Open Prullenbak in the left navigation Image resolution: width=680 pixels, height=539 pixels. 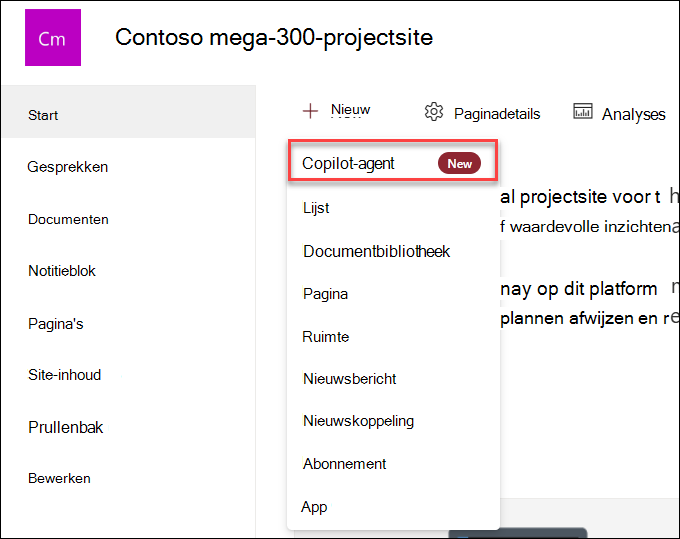point(65,428)
